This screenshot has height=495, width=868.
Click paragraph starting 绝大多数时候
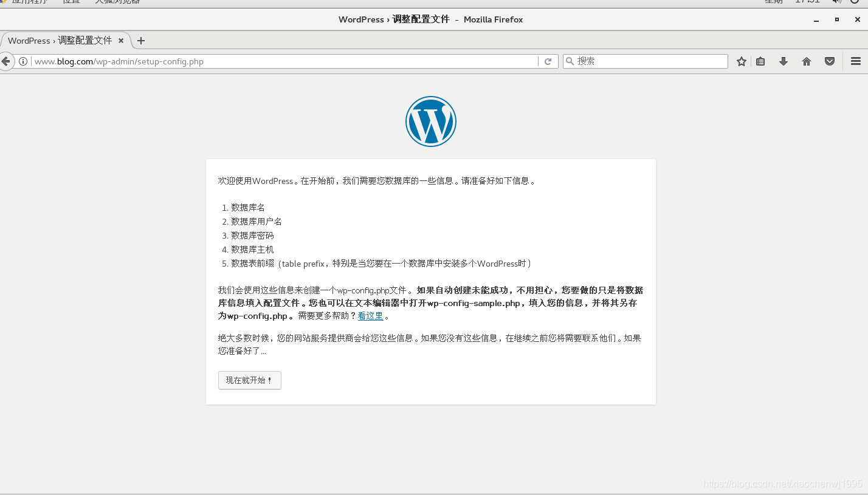(x=430, y=344)
